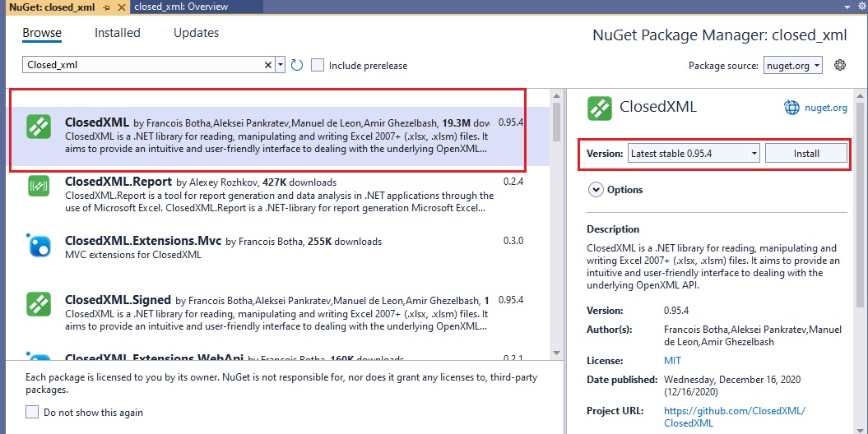Select the ClosedXML.Signed package title

pyautogui.click(x=118, y=300)
